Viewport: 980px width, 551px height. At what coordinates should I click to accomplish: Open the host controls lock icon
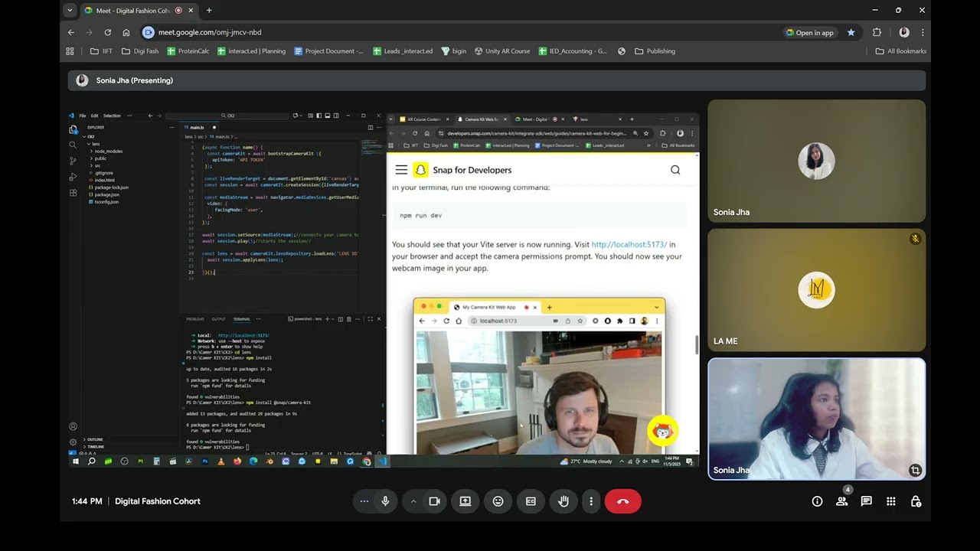pos(916,501)
